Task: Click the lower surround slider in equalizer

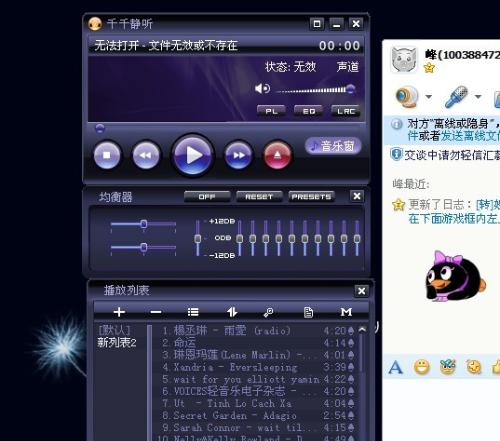Action: click(x=143, y=247)
